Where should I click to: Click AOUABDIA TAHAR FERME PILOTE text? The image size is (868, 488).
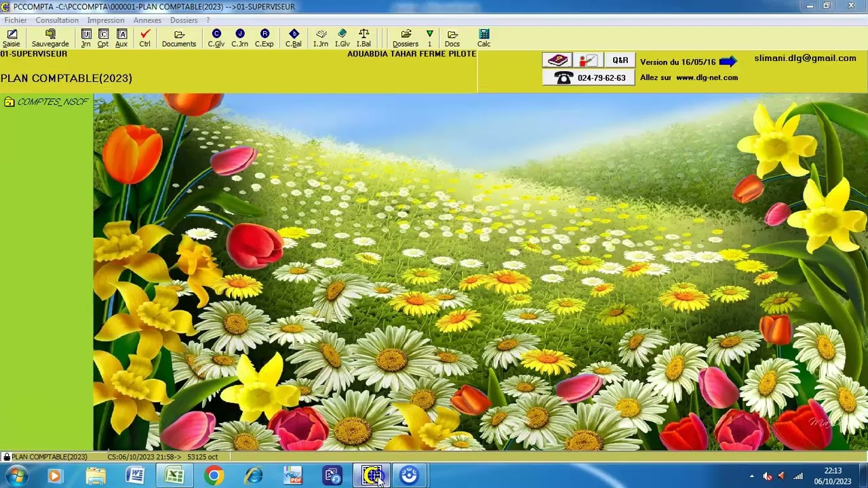(412, 54)
